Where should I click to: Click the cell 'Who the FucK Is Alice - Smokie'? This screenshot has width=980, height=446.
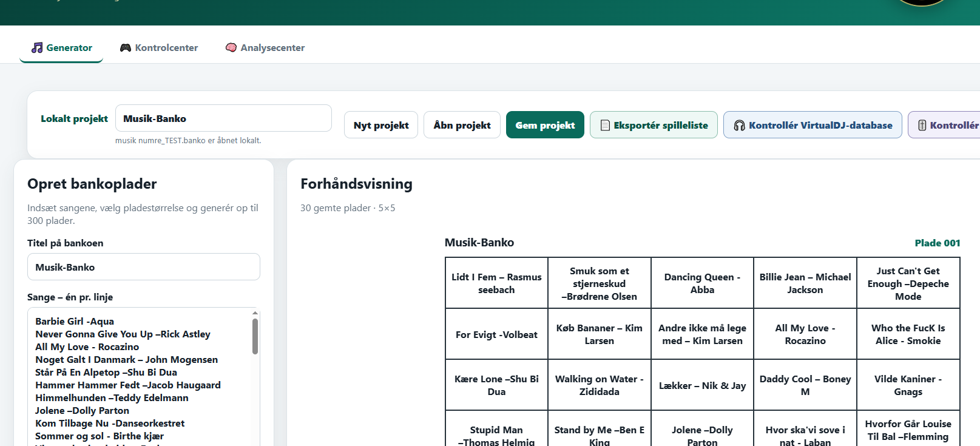click(x=908, y=334)
